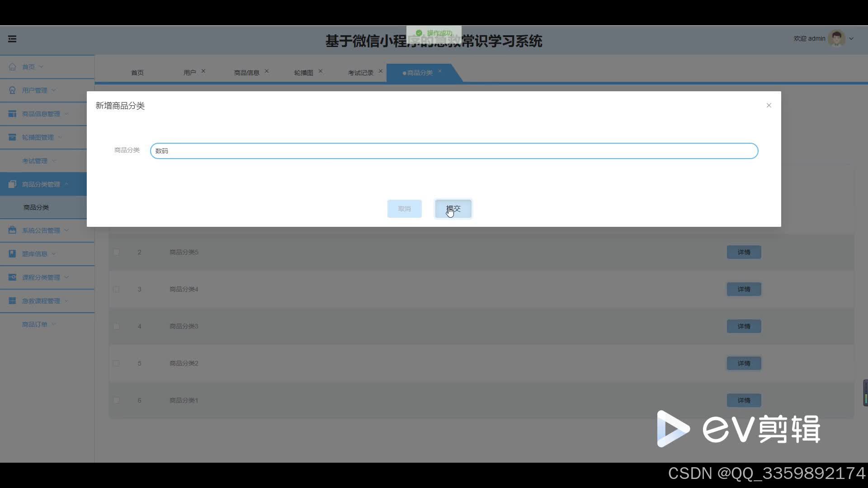Click the 商品分类 text input field
This screenshot has width=868, height=488.
(x=454, y=151)
